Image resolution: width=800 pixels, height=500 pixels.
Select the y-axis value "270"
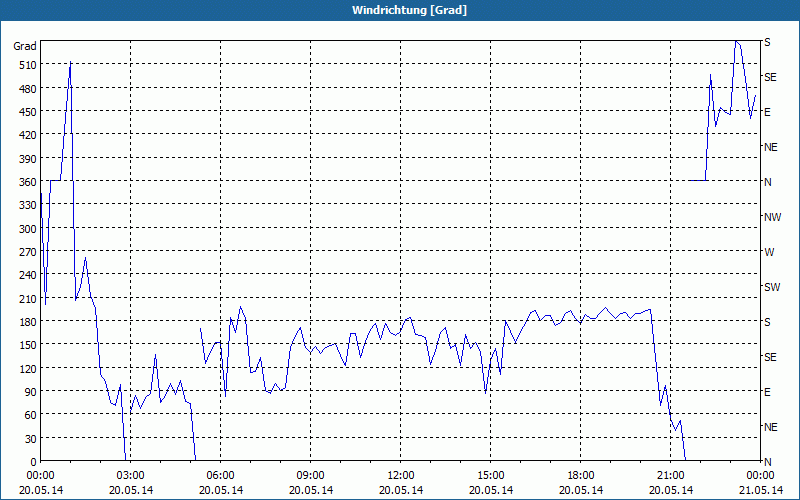28,252
